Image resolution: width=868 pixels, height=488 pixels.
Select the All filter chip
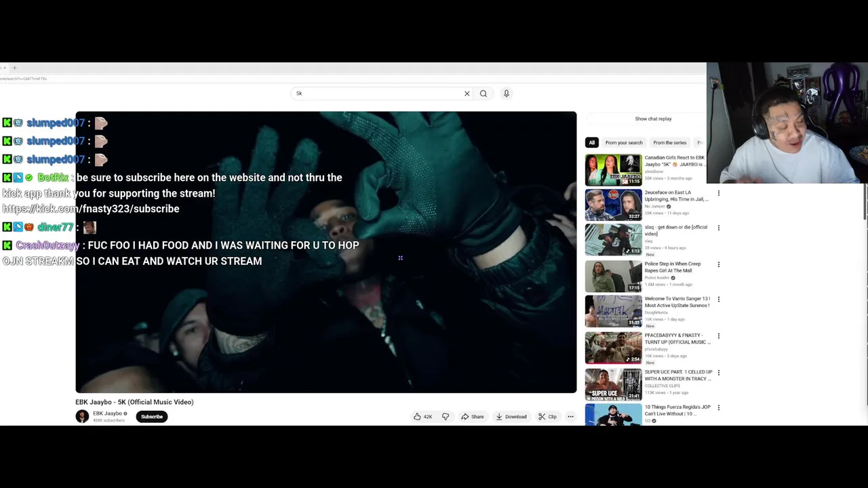[x=591, y=142]
